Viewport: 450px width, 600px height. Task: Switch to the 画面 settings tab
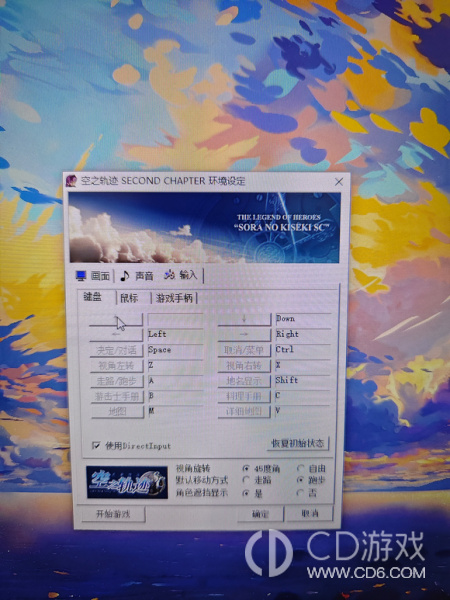[x=93, y=276]
